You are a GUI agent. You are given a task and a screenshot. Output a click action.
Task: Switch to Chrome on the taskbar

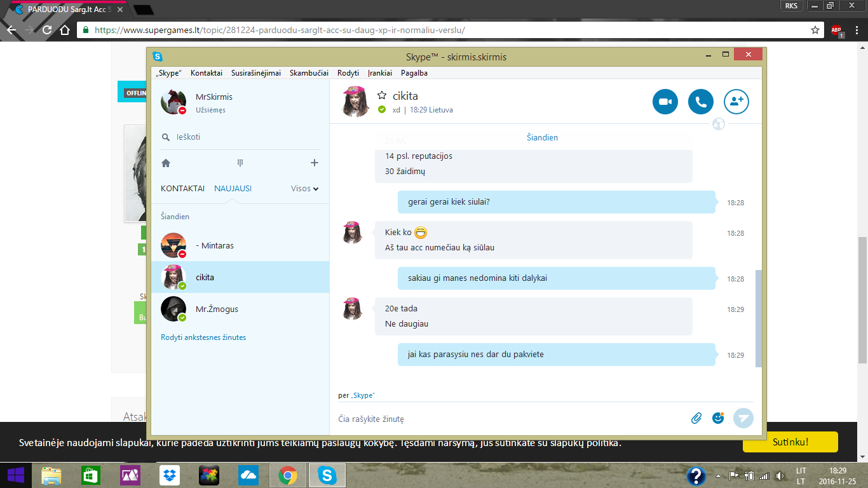(288, 475)
